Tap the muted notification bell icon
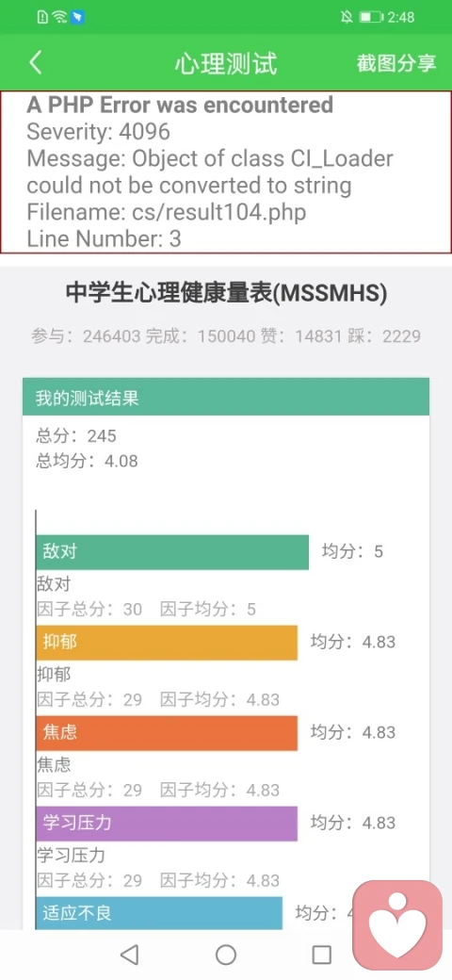452x980 pixels. coord(347,17)
